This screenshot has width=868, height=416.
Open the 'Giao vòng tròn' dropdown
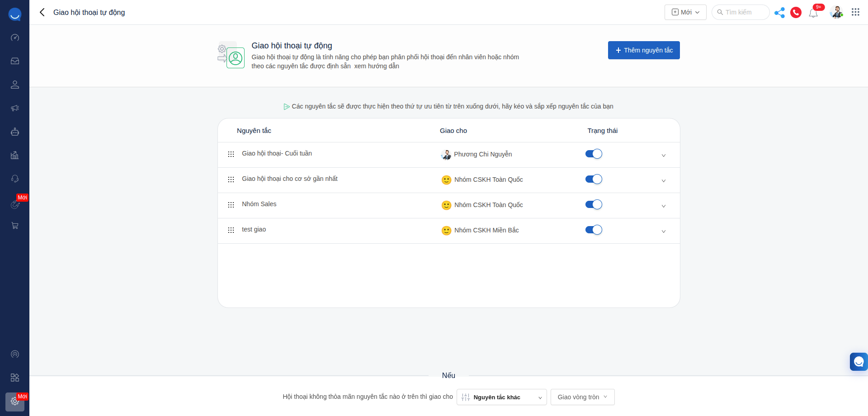(582, 397)
